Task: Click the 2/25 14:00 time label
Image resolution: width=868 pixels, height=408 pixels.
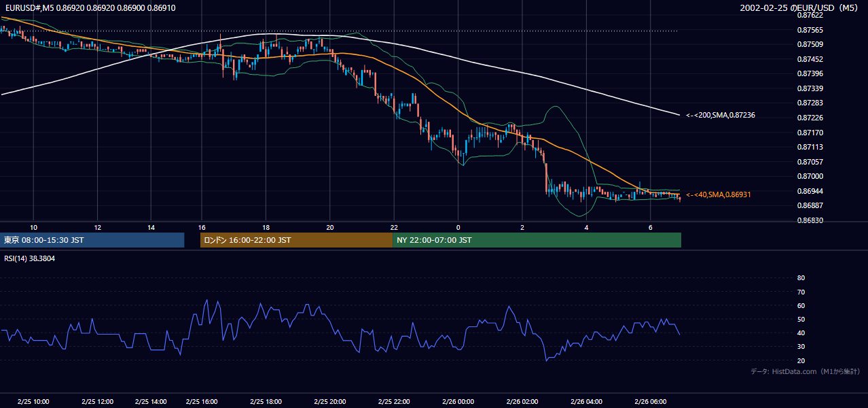Action: click(x=151, y=401)
